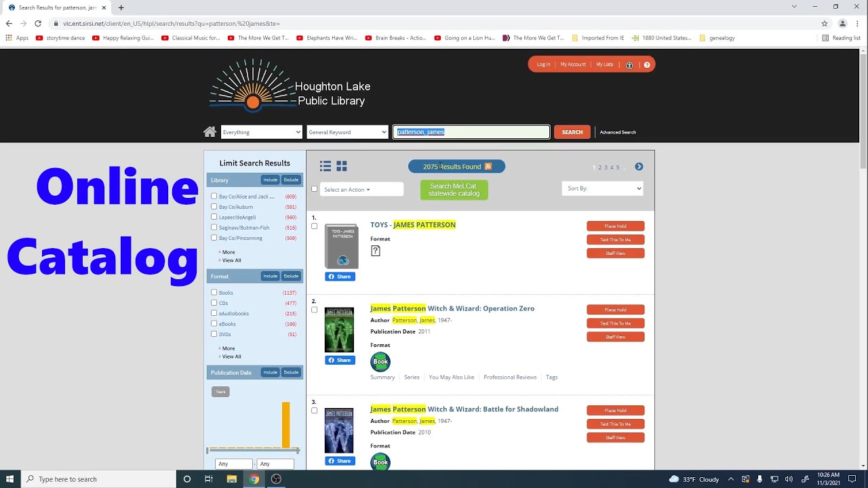Open the RSS feed icon for results
The width and height of the screenshot is (868, 488).
(488, 167)
